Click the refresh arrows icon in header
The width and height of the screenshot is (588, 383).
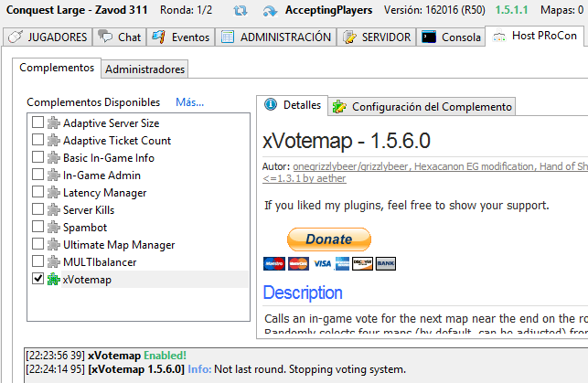pos(241,12)
